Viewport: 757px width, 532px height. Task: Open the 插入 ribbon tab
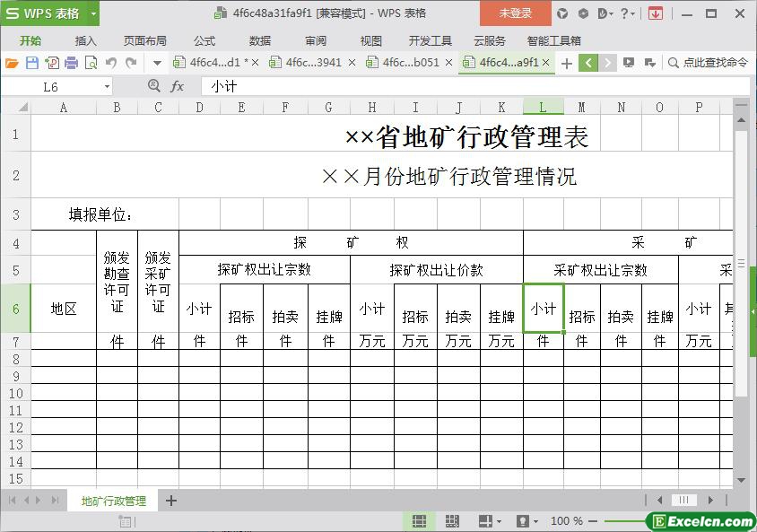(x=85, y=40)
